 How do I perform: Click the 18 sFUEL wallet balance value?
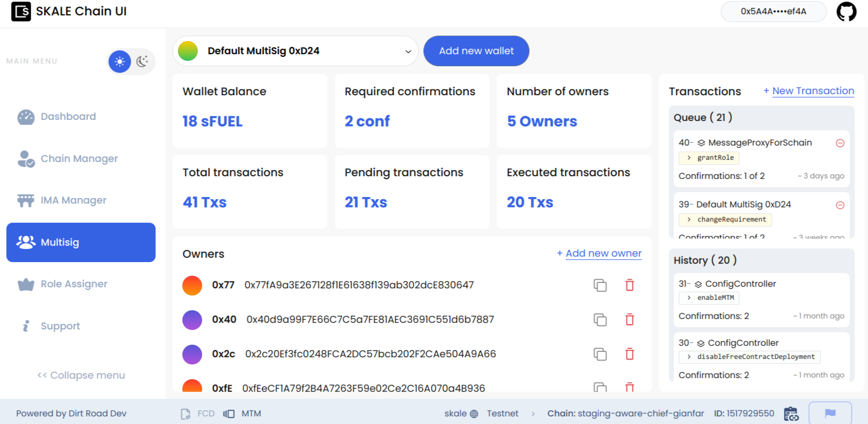pos(213,121)
